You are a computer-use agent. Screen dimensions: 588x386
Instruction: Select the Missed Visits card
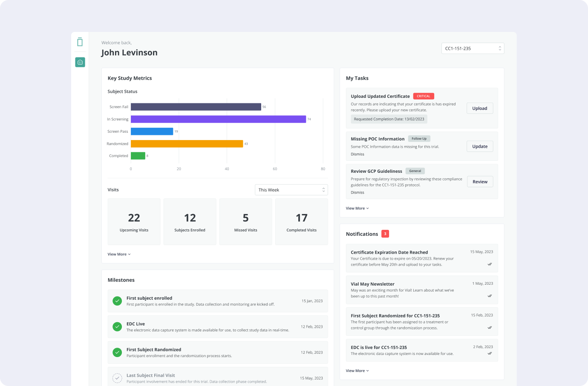[x=246, y=222]
